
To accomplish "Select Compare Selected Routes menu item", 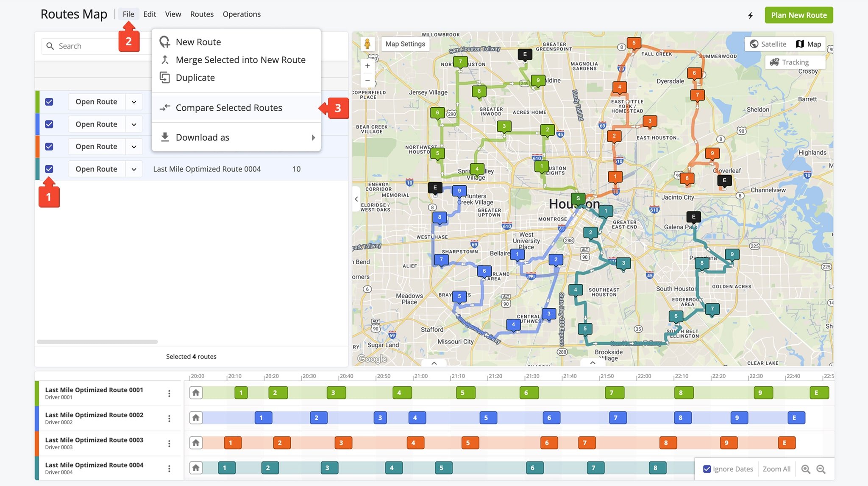I will pyautogui.click(x=229, y=108).
